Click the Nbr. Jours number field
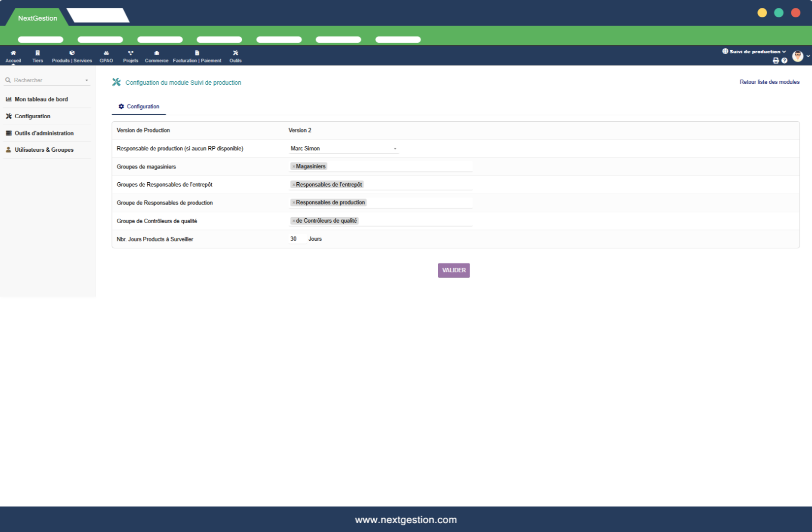 pyautogui.click(x=297, y=239)
